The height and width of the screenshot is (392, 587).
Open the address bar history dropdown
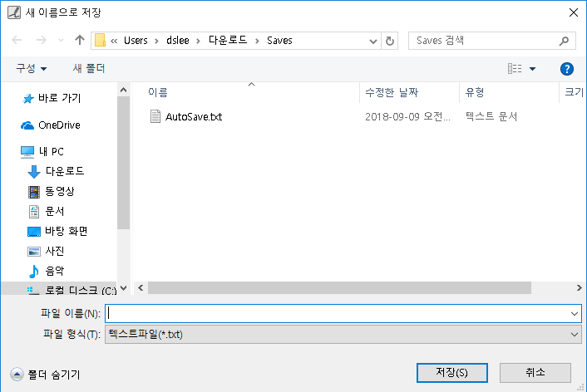click(372, 41)
